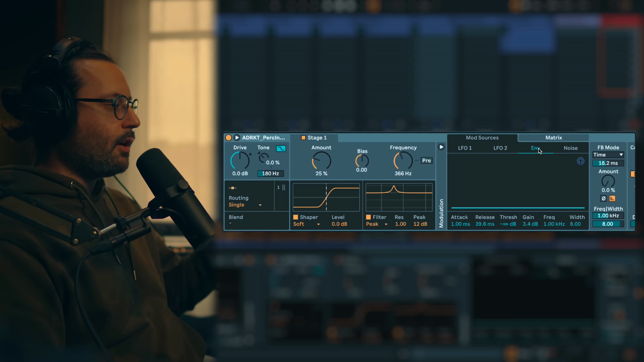Screen dimensions: 644x362
Task: Click the 18.2 ms feedback time field
Action: pyautogui.click(x=608, y=163)
